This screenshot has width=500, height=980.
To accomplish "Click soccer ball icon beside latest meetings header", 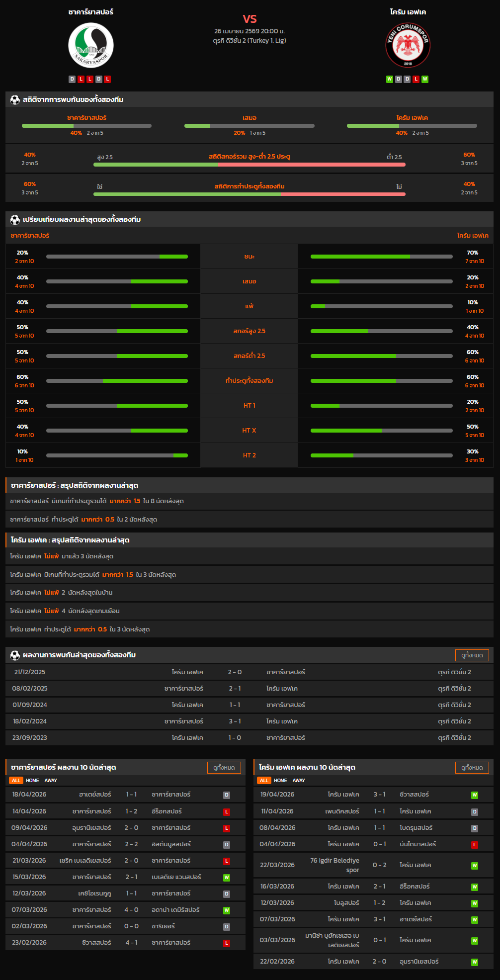I will coord(15,655).
